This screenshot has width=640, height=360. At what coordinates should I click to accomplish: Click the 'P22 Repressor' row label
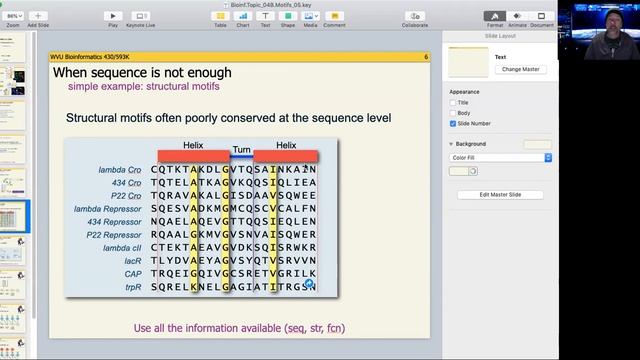point(113,235)
